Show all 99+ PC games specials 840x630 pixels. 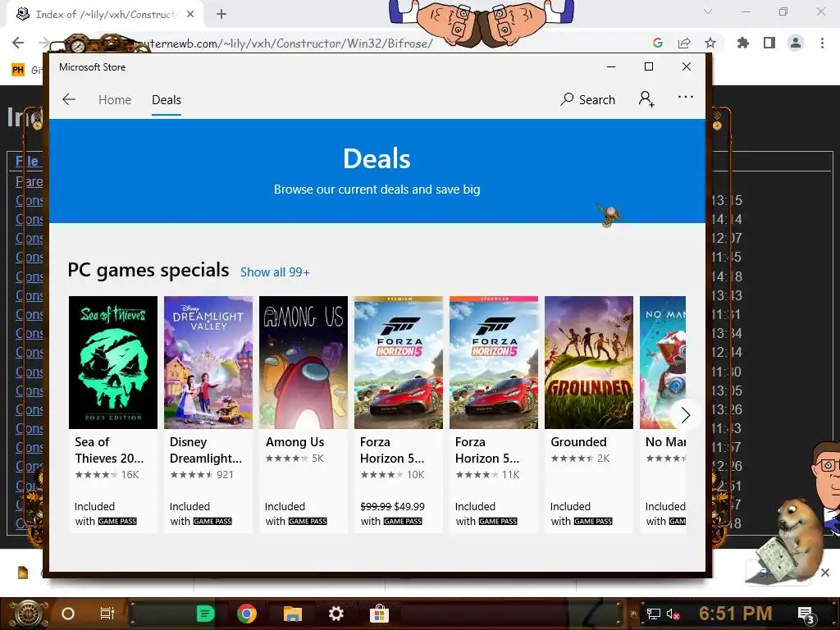pos(275,272)
